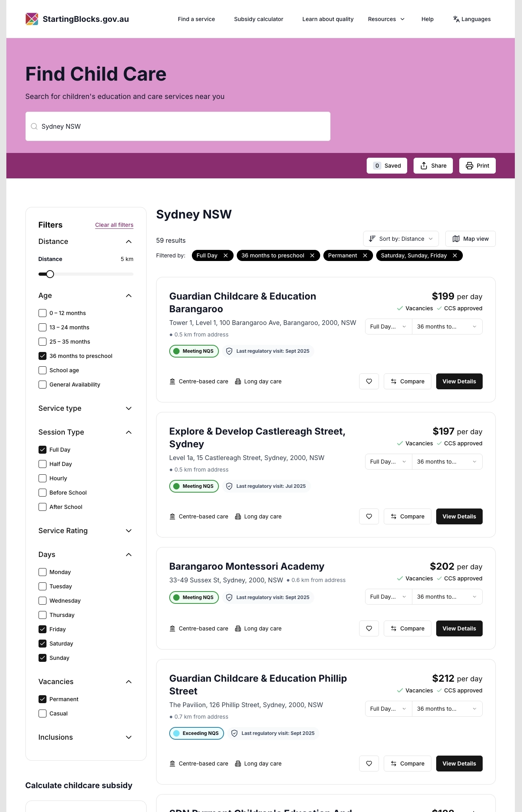Image resolution: width=522 pixels, height=812 pixels.
Task: Click the search magnifier icon
Action: coord(34,126)
